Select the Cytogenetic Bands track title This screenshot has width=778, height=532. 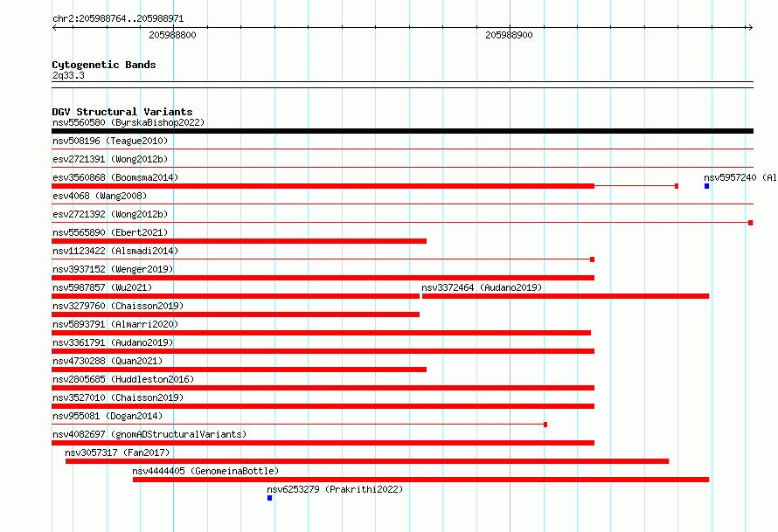104,65
